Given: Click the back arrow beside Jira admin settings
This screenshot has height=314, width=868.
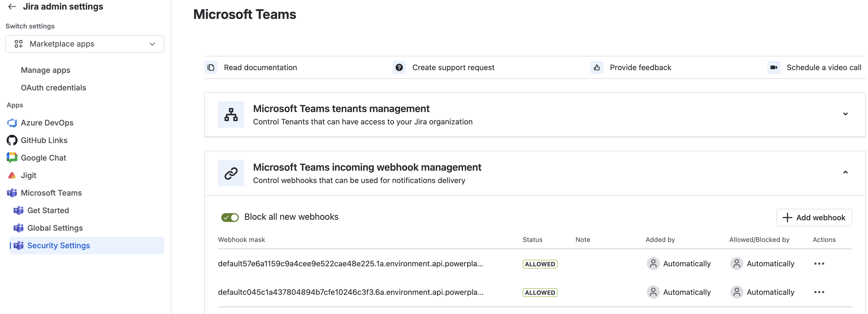Looking at the screenshot, I should [x=12, y=6].
